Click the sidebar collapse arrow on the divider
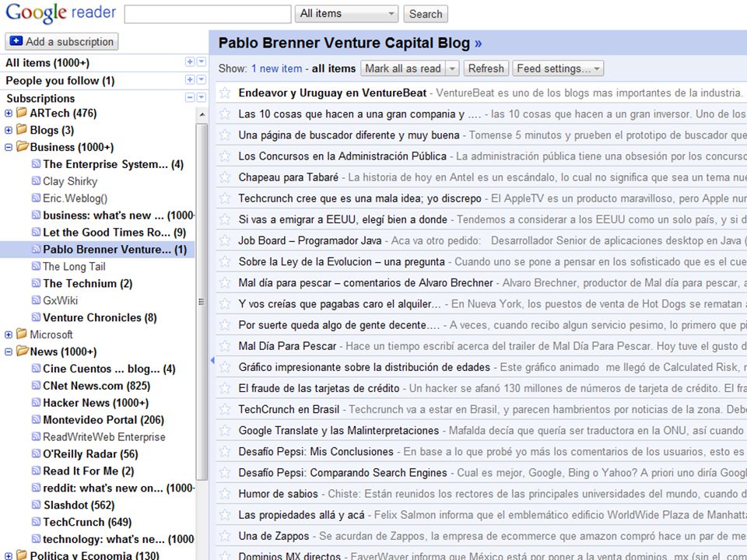Image resolution: width=747 pixels, height=560 pixels. tap(212, 360)
